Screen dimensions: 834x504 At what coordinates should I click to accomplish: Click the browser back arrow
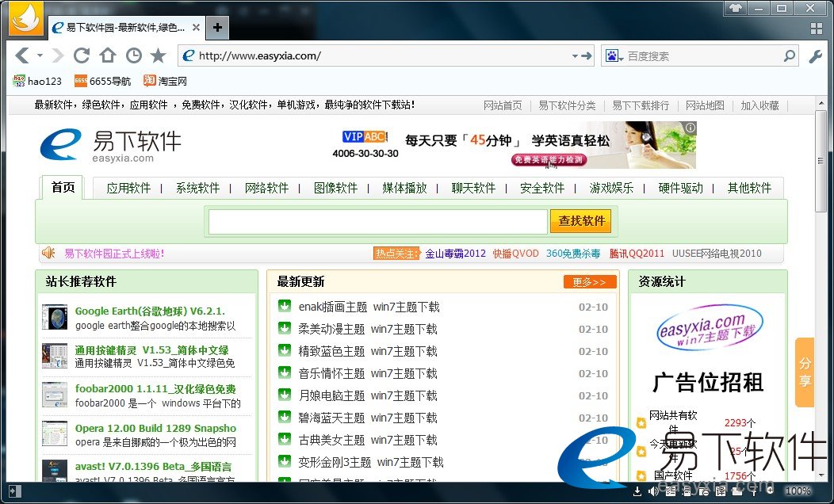click(21, 55)
